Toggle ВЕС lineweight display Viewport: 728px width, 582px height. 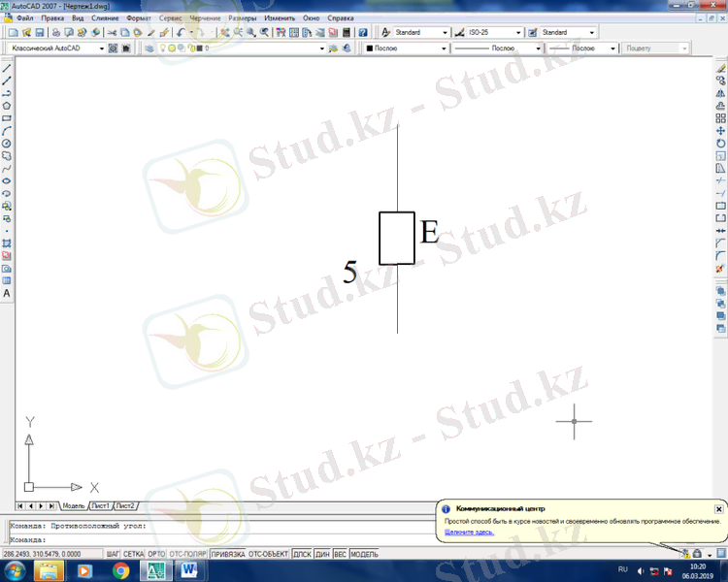pos(341,554)
